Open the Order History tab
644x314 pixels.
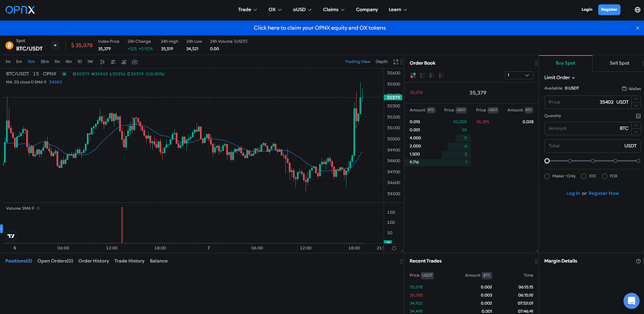click(94, 261)
